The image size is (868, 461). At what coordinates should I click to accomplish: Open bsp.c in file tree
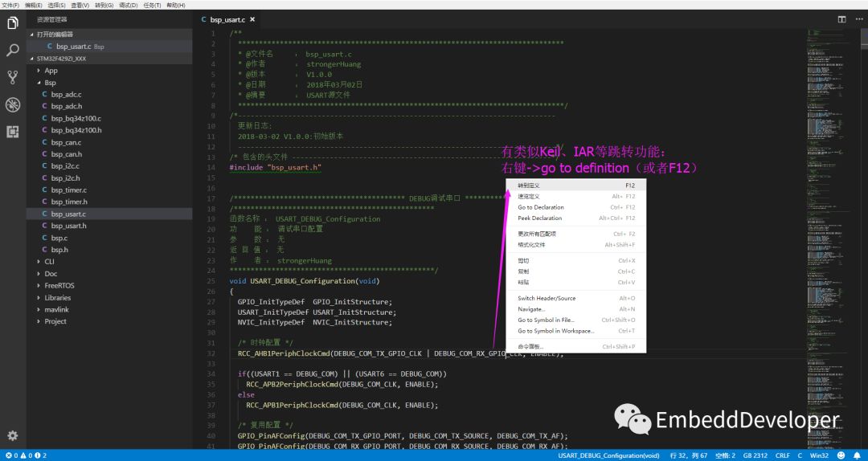pos(109,238)
